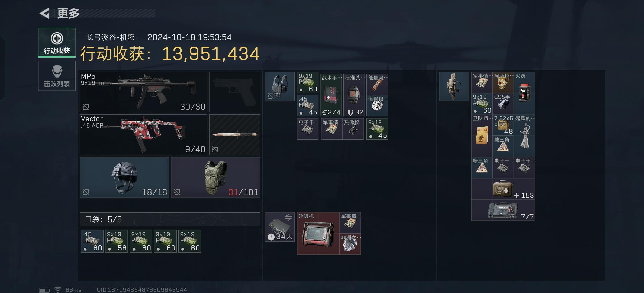This screenshot has width=644, height=293.
Task: Click the 口袋: 5/5 pocket header
Action: (170, 219)
